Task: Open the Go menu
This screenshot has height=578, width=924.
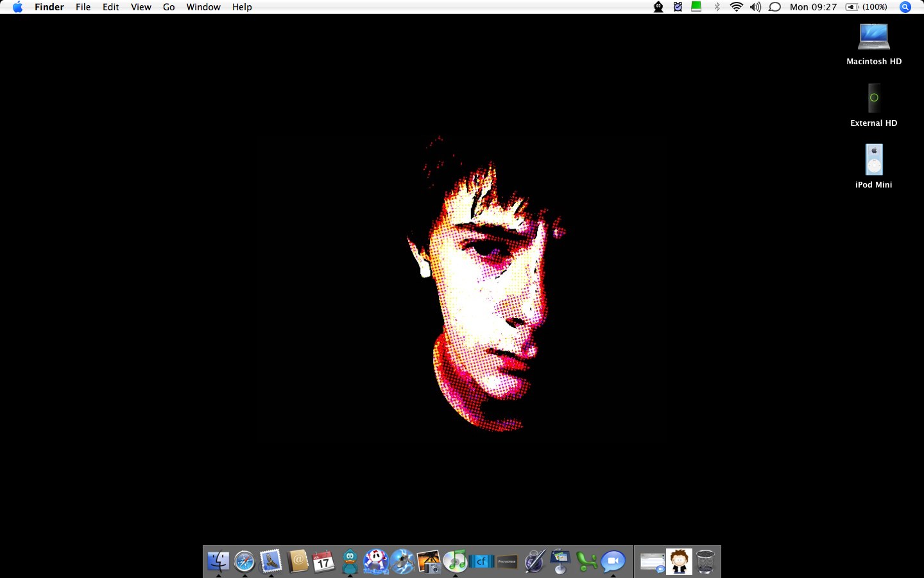Action: [169, 7]
